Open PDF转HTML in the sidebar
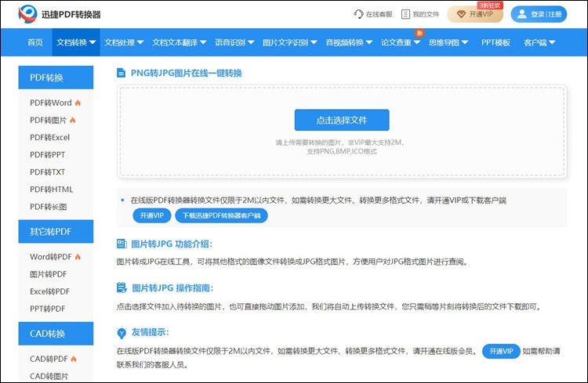This screenshot has height=383, width=588. pyautogui.click(x=52, y=190)
